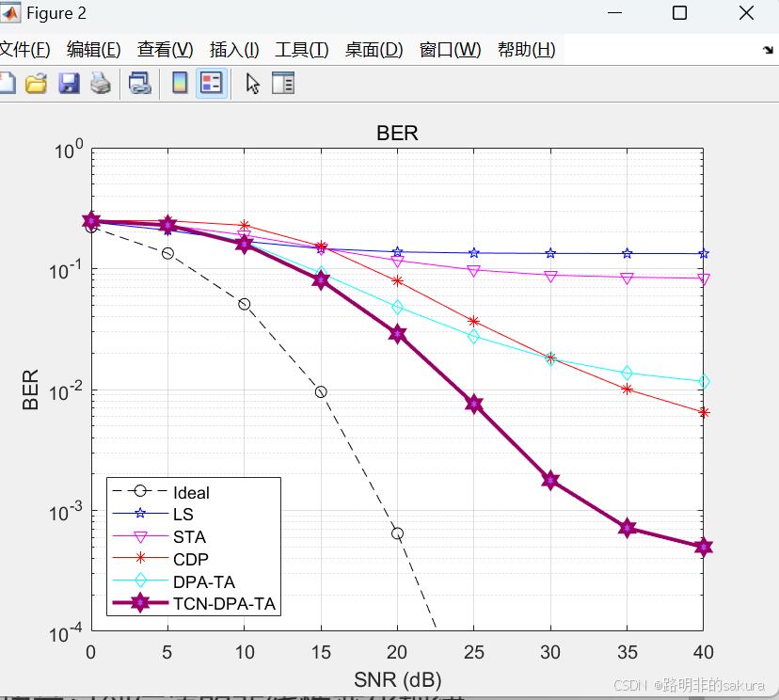779x700 pixels.
Task: Save the figure with the floppy icon
Action: 69,83
